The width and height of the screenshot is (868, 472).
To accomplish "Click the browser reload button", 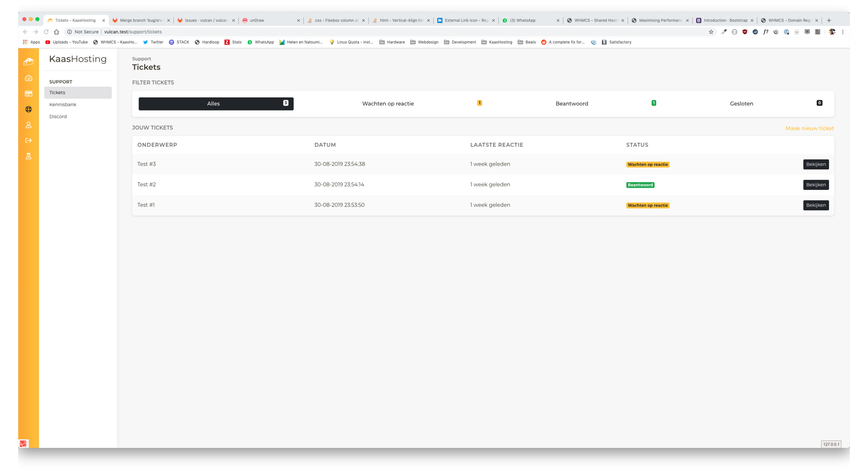I will click(x=46, y=32).
